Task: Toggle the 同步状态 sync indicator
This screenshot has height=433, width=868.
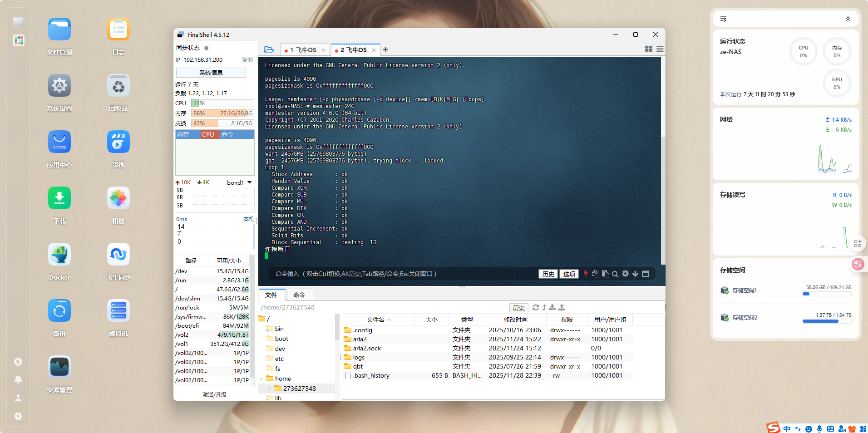Action: pyautogui.click(x=207, y=48)
